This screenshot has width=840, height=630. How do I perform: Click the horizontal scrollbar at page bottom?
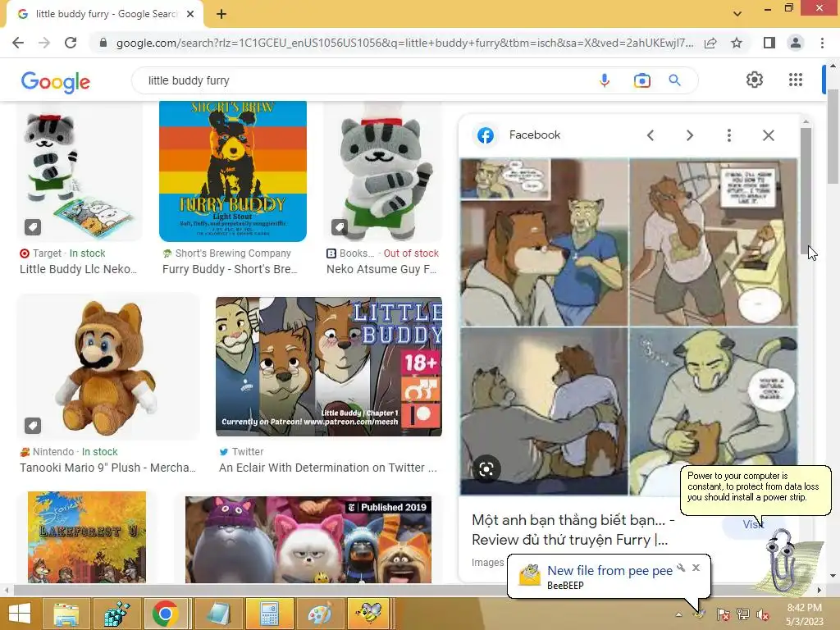413,590
